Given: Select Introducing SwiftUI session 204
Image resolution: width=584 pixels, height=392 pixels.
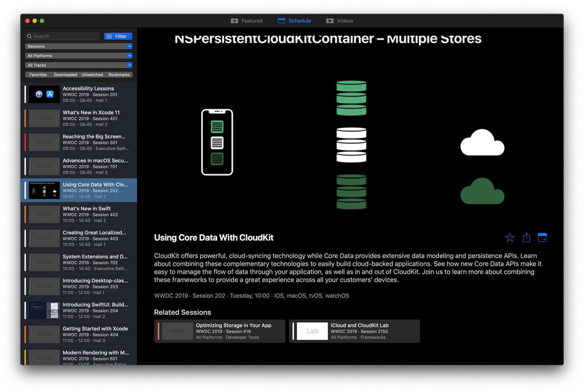Looking at the screenshot, I should coord(79,310).
